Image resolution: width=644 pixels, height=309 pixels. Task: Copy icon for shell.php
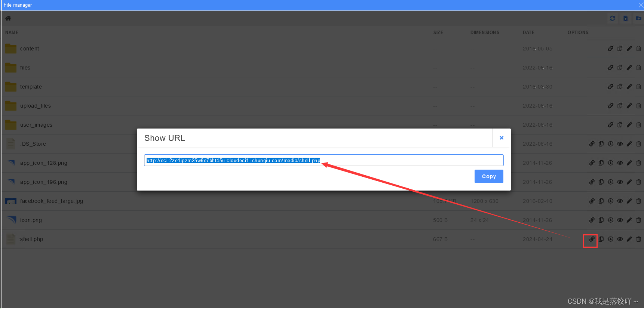click(601, 239)
